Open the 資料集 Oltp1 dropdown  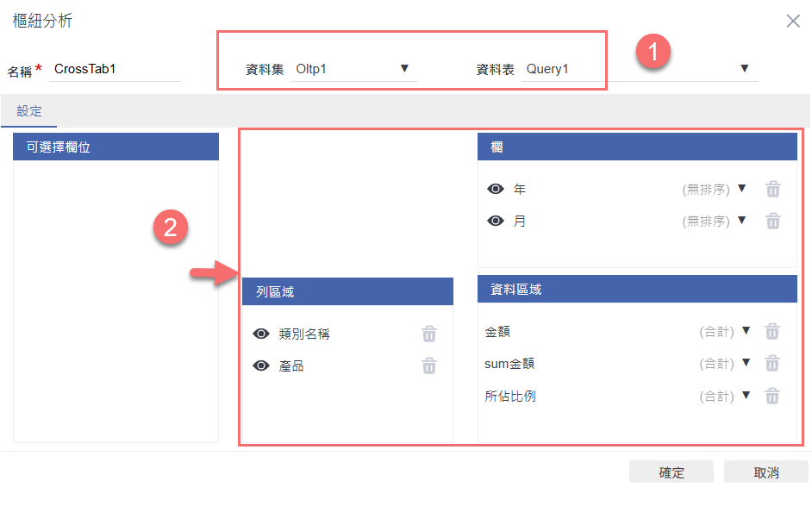point(404,69)
